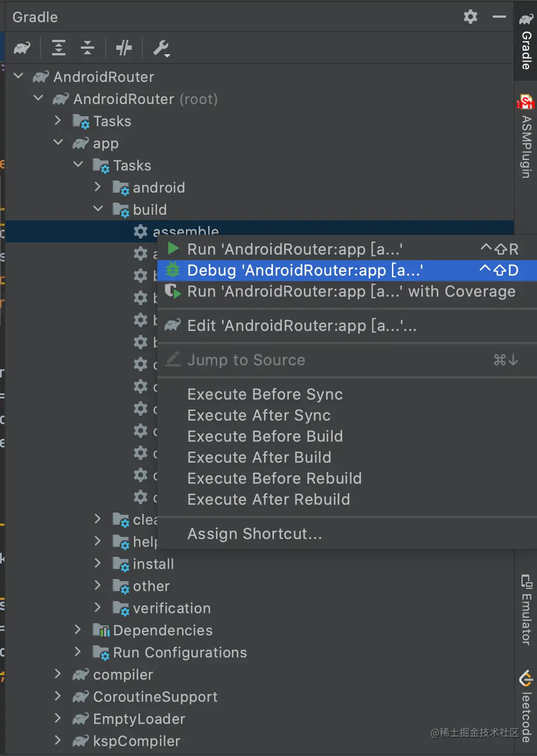Expand all nodes using toolbar icon
The width and height of the screenshot is (537, 756).
coord(58,48)
